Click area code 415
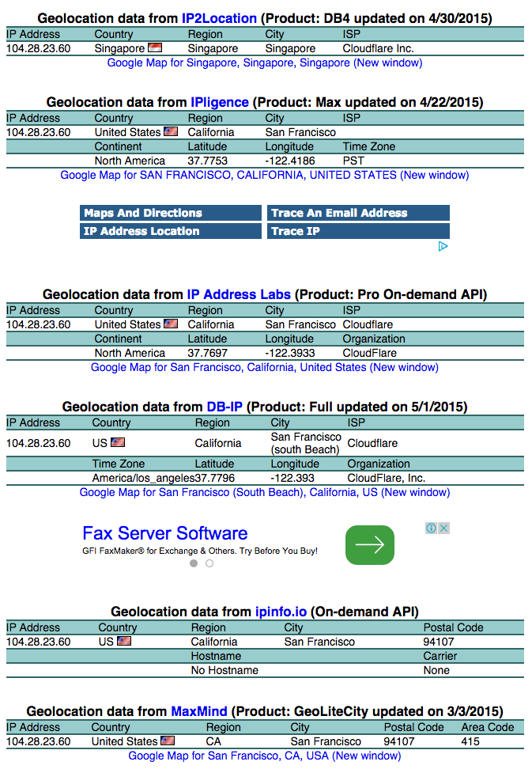Viewport: 532px width, 769px height. click(x=470, y=741)
